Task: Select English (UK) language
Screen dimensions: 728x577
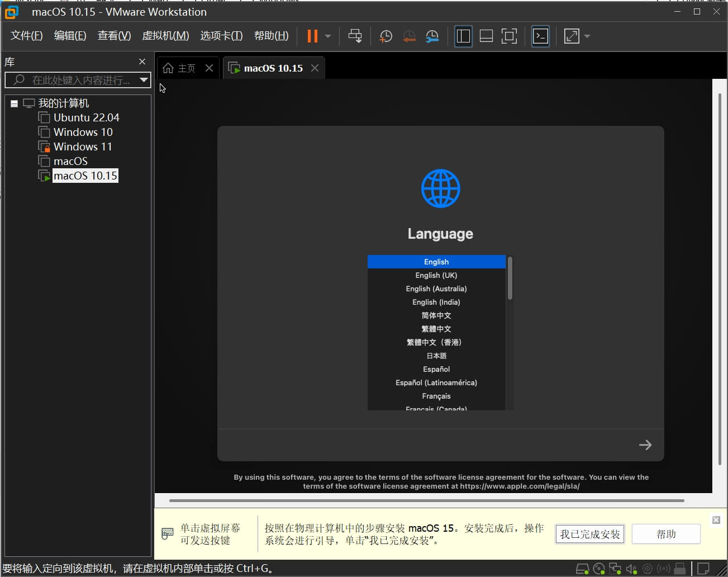Action: (x=436, y=275)
